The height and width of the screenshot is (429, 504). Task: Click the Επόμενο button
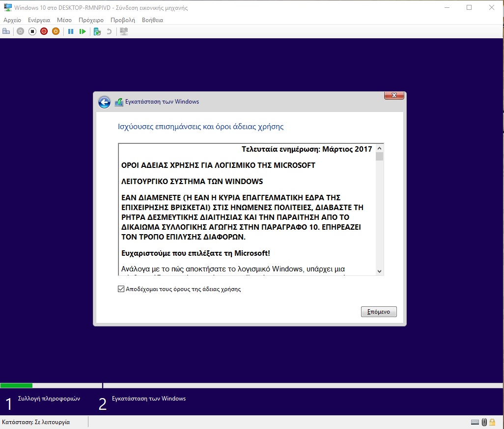(x=379, y=312)
